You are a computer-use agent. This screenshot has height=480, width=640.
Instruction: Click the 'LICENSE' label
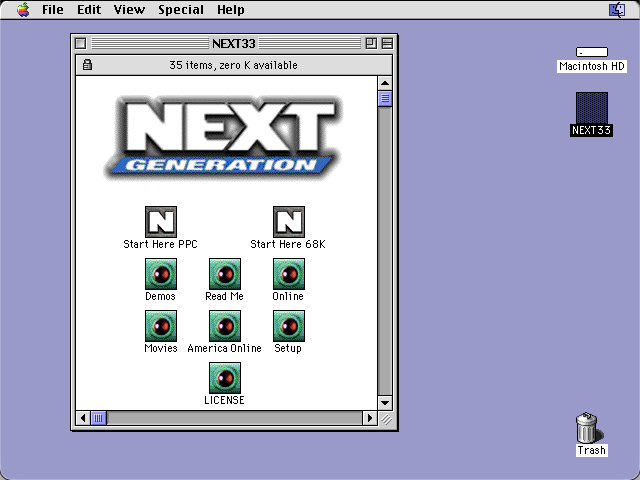click(224, 400)
